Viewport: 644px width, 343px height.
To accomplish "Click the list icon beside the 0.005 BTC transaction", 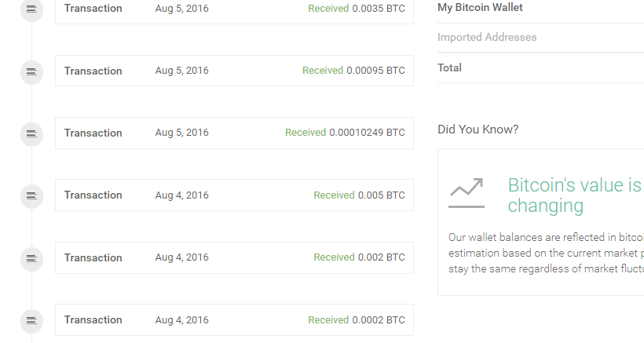I will click(31, 195).
